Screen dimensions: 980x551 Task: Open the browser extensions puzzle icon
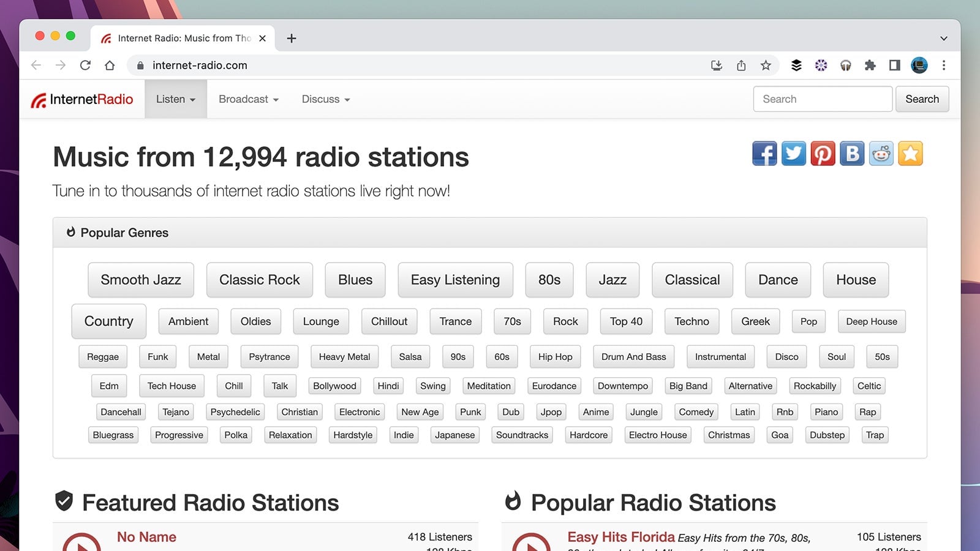(x=870, y=65)
